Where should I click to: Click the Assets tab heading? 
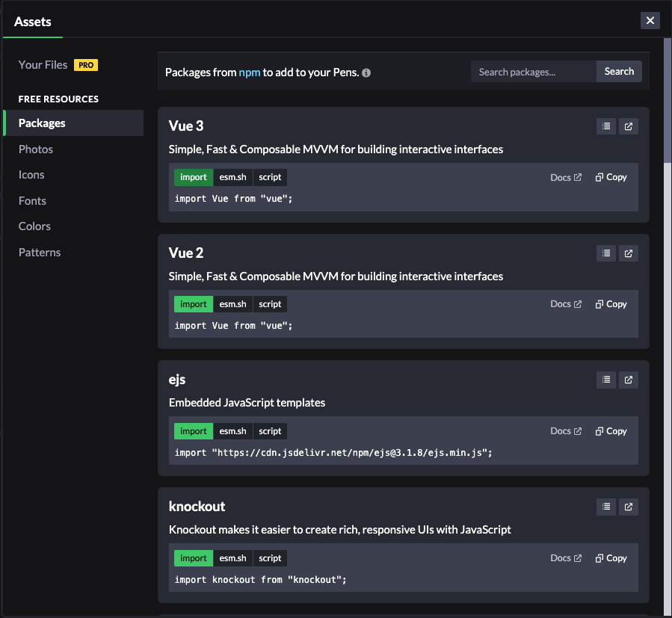(33, 22)
